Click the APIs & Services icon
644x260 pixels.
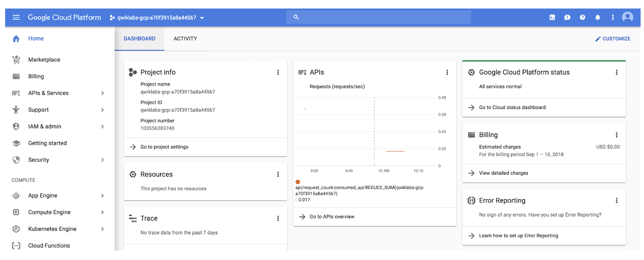16,93
